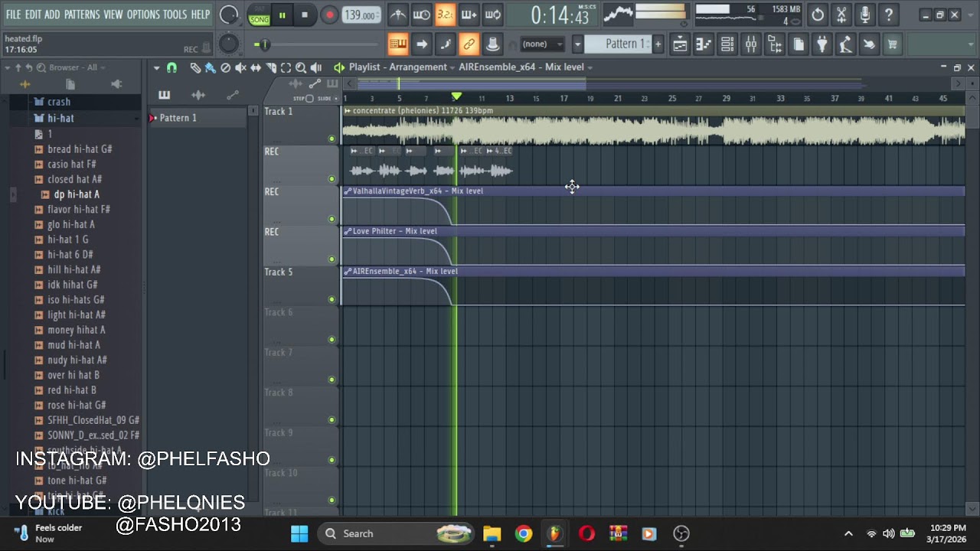Click the microphone recording icon
The width and height of the screenshot is (980, 551).
[864, 15]
